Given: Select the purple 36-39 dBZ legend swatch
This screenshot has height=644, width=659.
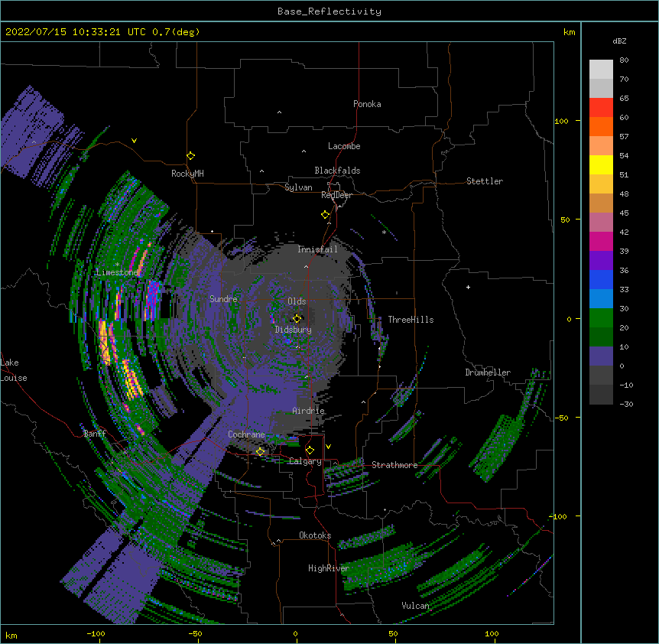Looking at the screenshot, I should point(601,260).
